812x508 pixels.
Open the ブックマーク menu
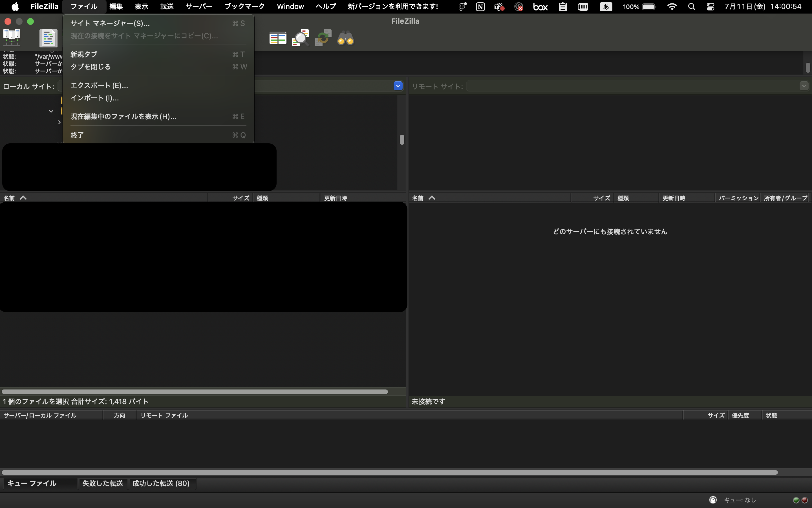pos(245,6)
